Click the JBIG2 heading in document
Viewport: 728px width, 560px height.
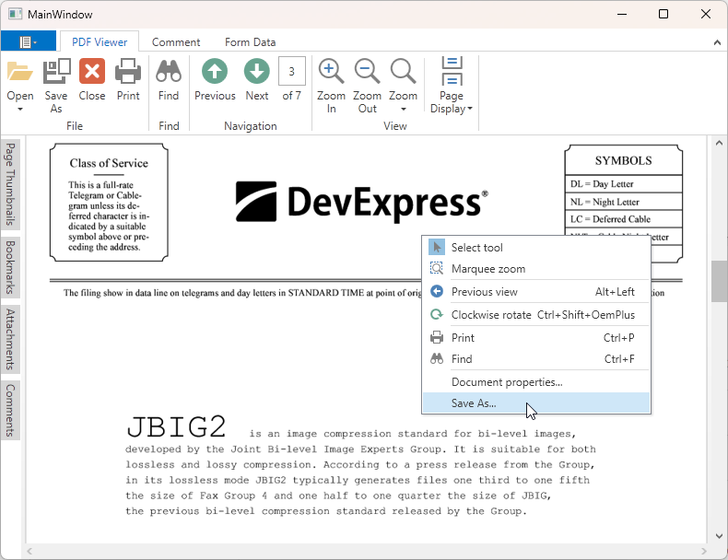click(176, 426)
